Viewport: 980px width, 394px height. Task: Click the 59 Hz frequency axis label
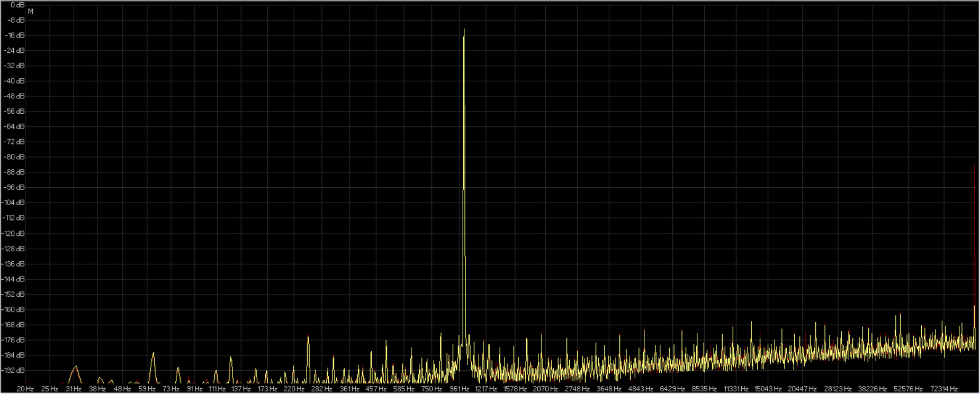point(147,389)
